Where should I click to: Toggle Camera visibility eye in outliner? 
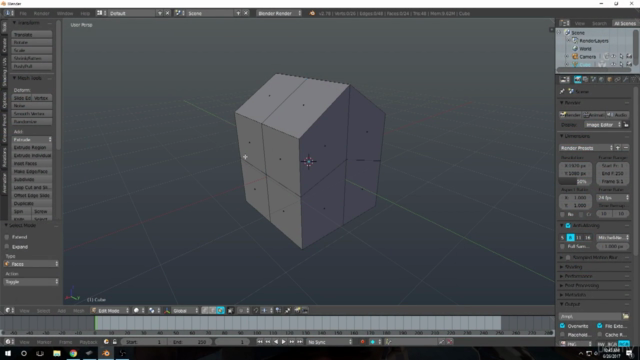pyautogui.click(x=613, y=57)
